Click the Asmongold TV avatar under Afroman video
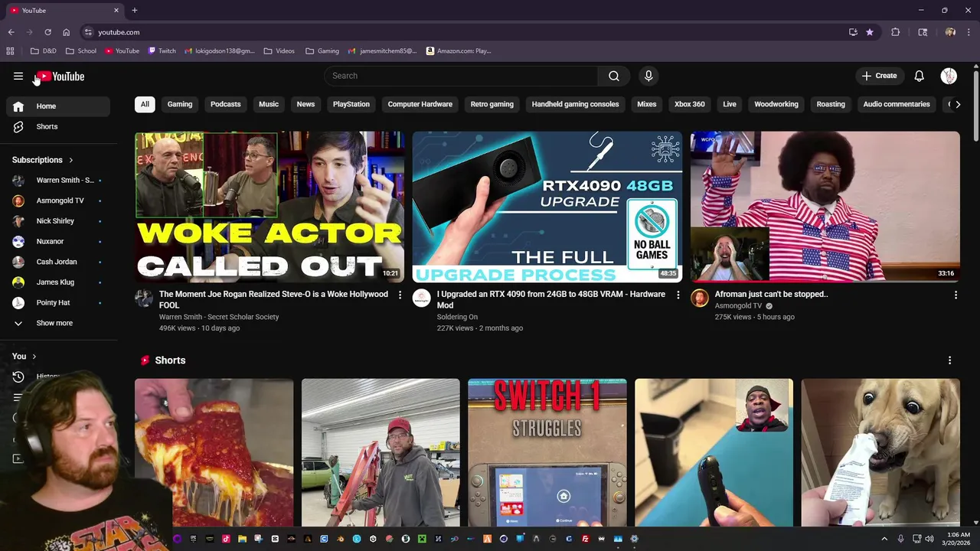This screenshot has height=551, width=980. pos(700,298)
